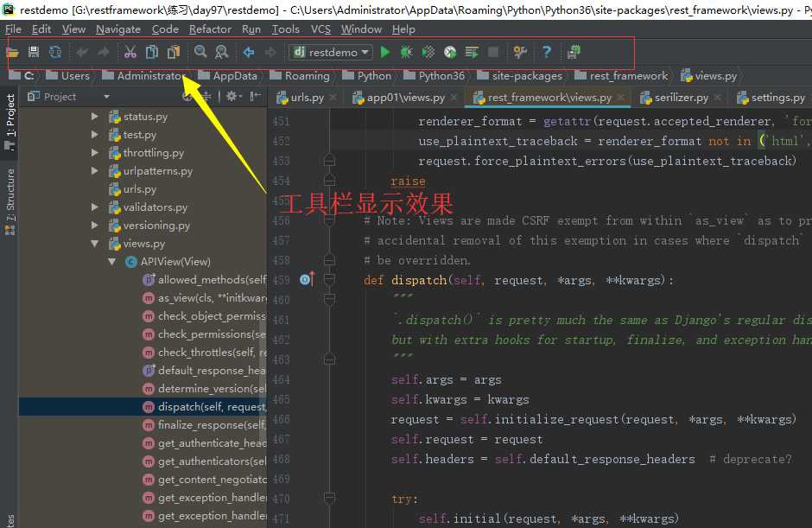Close the rest_framework\views.py tab

[620, 97]
